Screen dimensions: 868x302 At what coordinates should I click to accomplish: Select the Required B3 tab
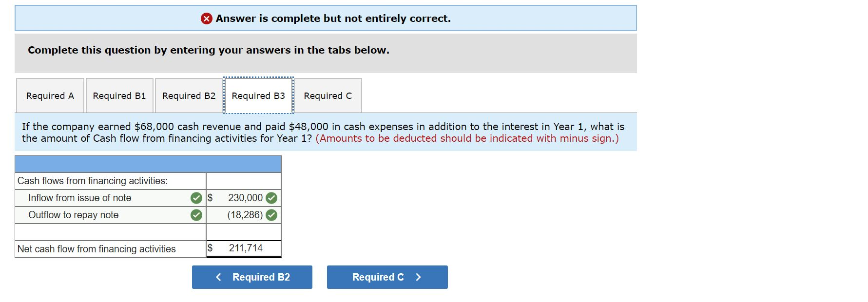click(x=258, y=95)
